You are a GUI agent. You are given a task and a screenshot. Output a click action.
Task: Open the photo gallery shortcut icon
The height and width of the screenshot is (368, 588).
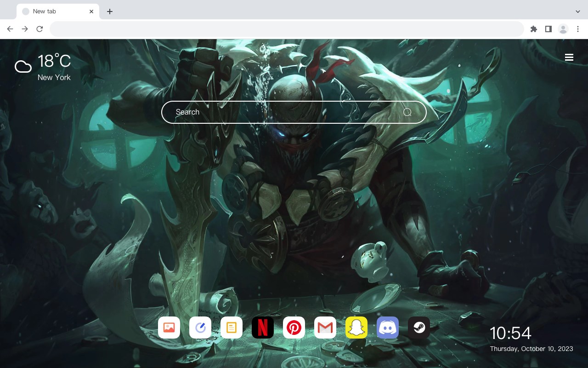coord(169,328)
